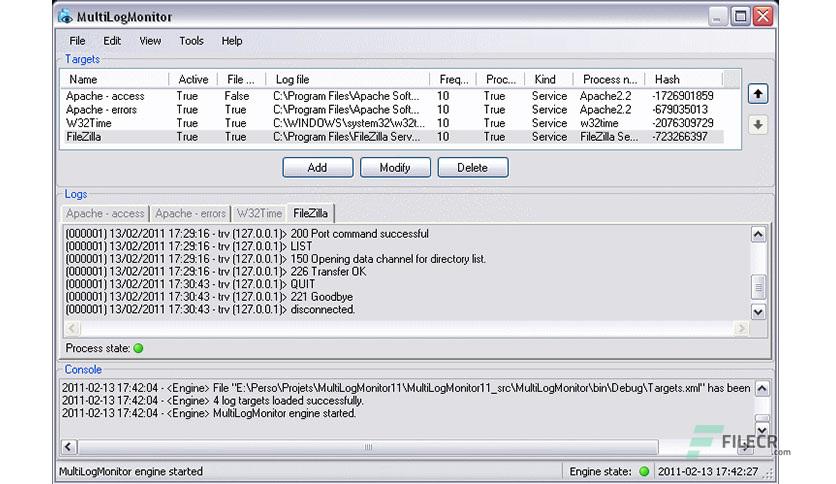Click the Add target button
This screenshot has width=836, height=484.
318,167
